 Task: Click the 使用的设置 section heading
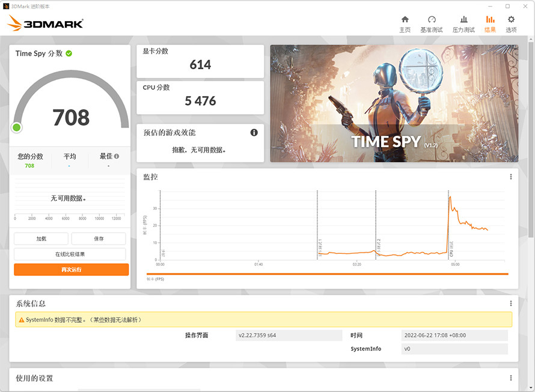(34, 378)
